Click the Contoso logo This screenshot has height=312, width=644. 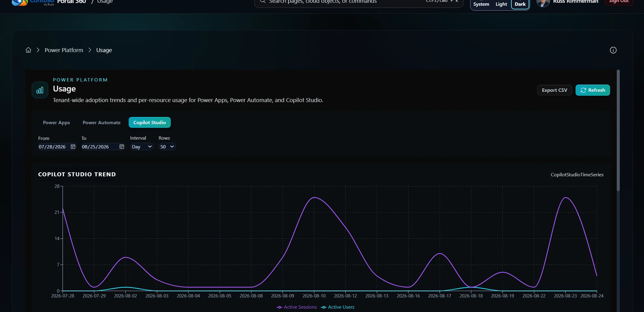pos(33,2)
